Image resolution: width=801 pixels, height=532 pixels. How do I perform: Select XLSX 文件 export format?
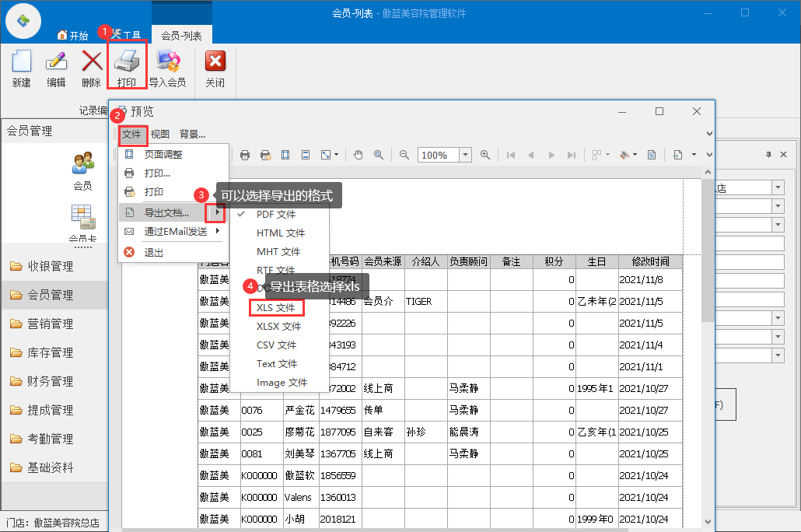tap(279, 327)
